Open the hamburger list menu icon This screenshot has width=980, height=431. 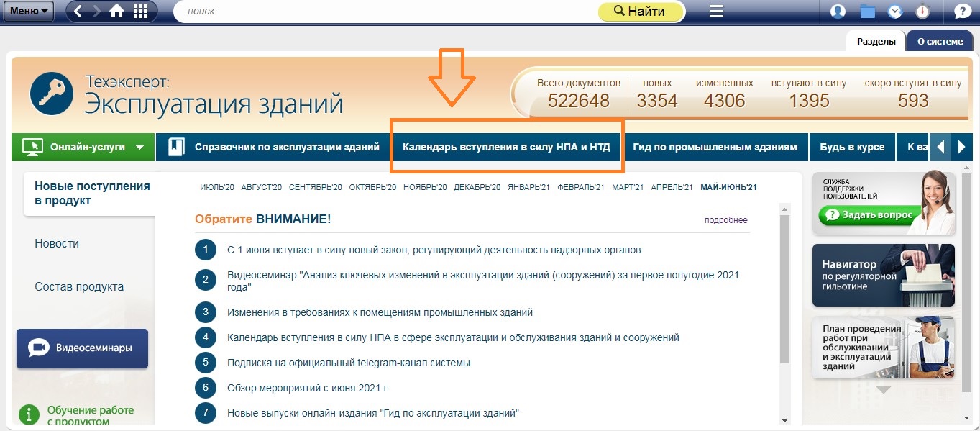[715, 12]
